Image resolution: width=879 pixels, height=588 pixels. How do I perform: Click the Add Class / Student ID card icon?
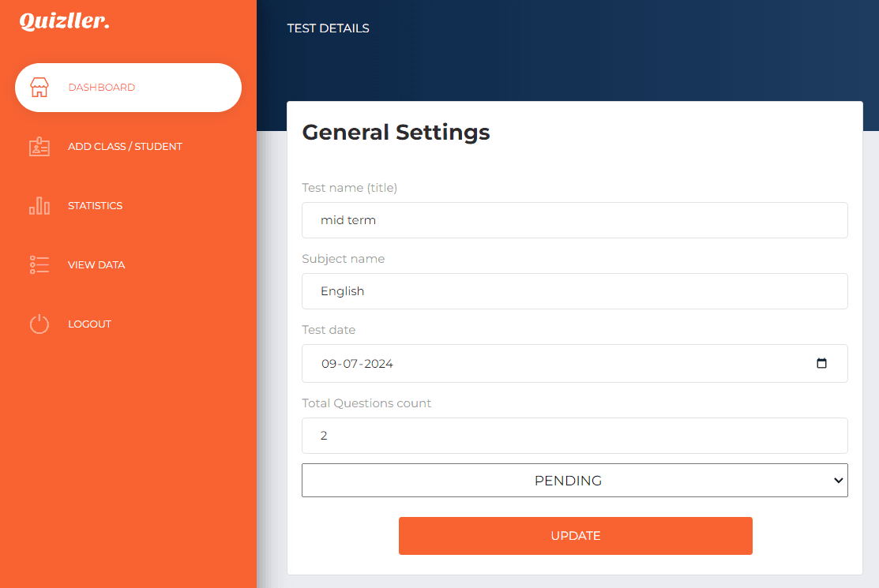(x=39, y=147)
